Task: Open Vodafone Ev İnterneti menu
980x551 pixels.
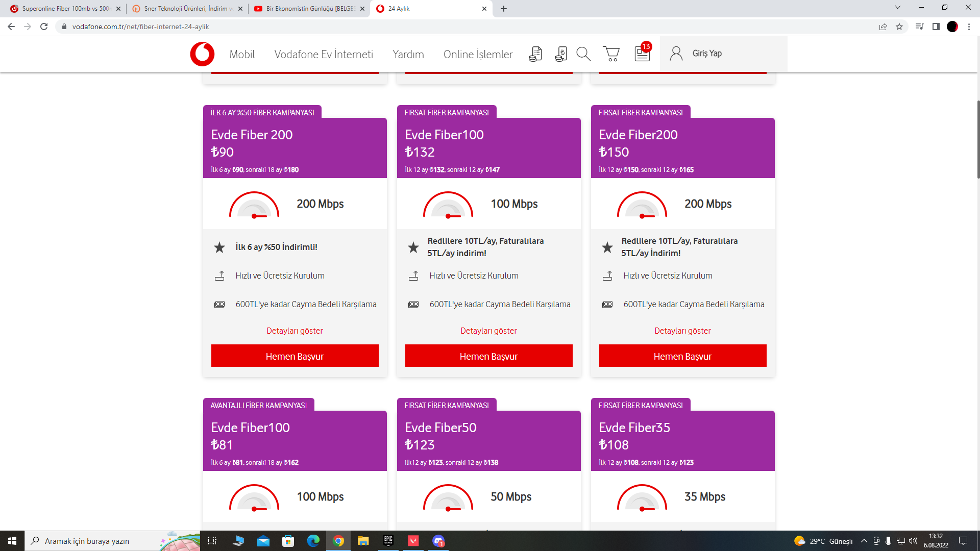Action: (x=324, y=54)
